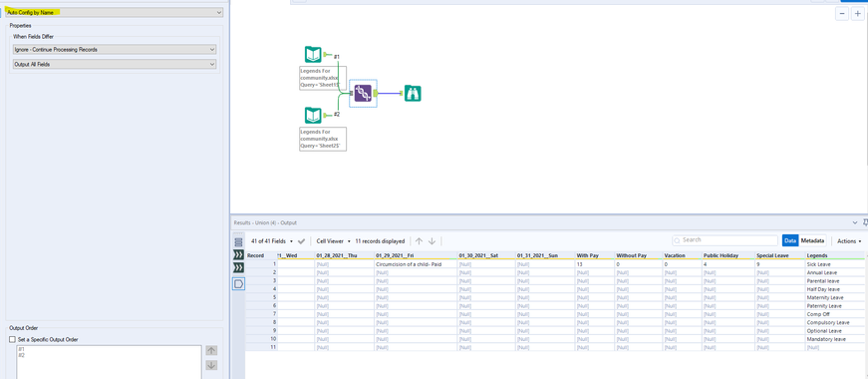Select the 'Sick Leave' legend cell
Image resolution: width=868 pixels, height=379 pixels.
pos(834,264)
